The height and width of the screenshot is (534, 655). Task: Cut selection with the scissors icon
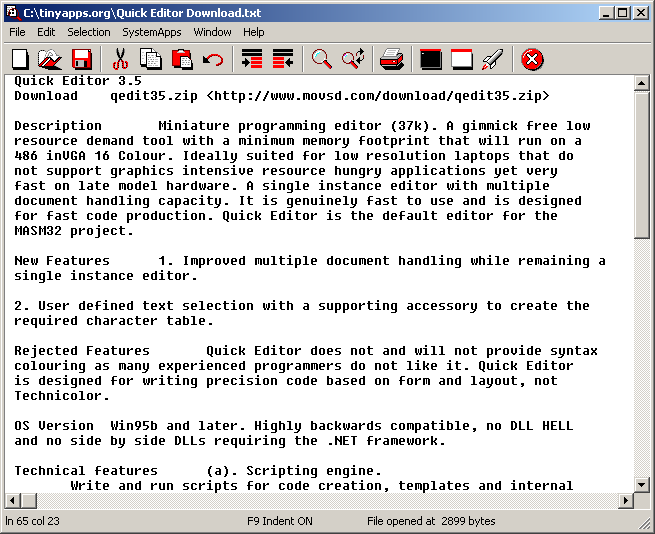point(121,60)
